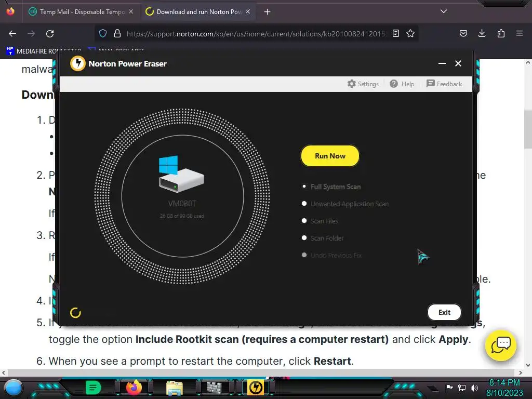Minimize the Norton Power Eraser window
The width and height of the screenshot is (532, 399).
[442, 63]
